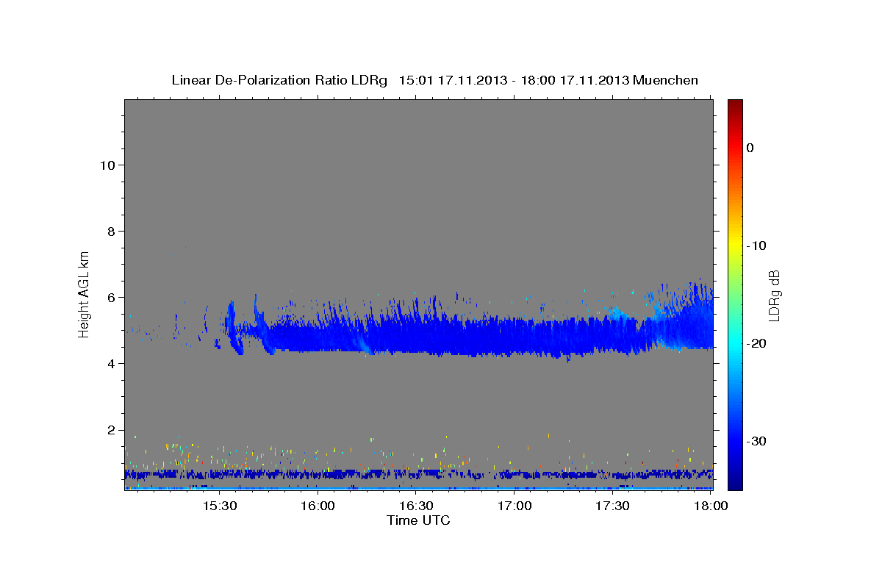Screen dimensions: 882x588
Task: Click the dark blue low layer near the ground
Action: pos(418,474)
